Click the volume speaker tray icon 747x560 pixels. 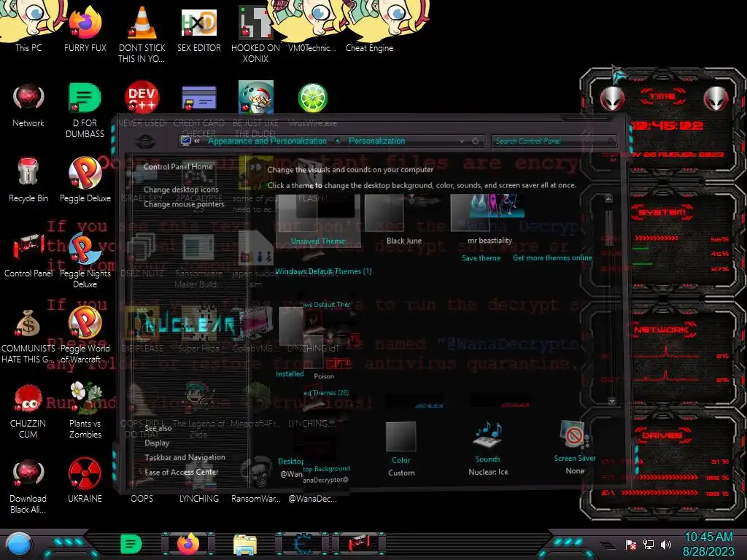pos(666,544)
